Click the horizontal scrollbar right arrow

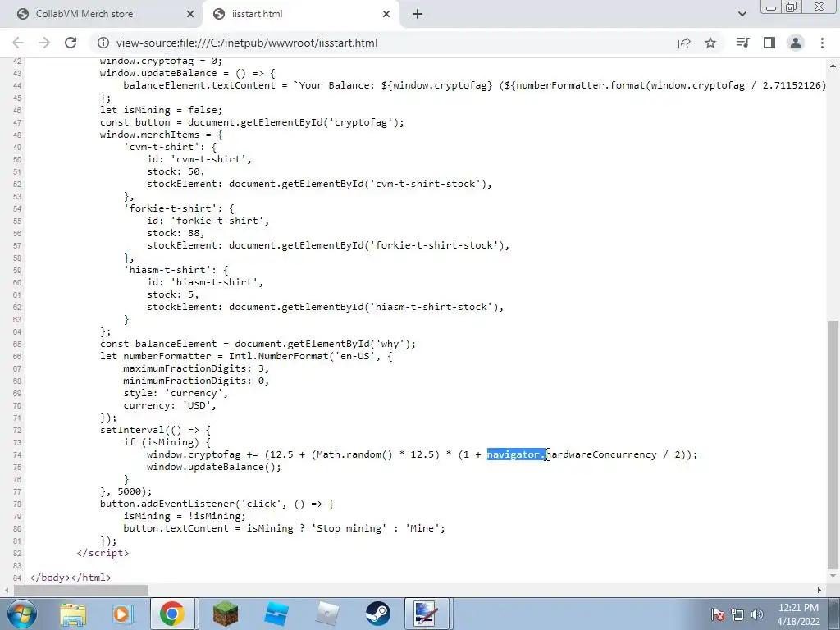(819, 590)
